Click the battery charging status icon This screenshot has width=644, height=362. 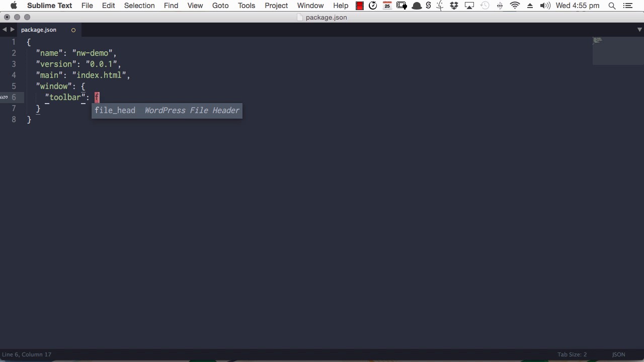(x=401, y=6)
